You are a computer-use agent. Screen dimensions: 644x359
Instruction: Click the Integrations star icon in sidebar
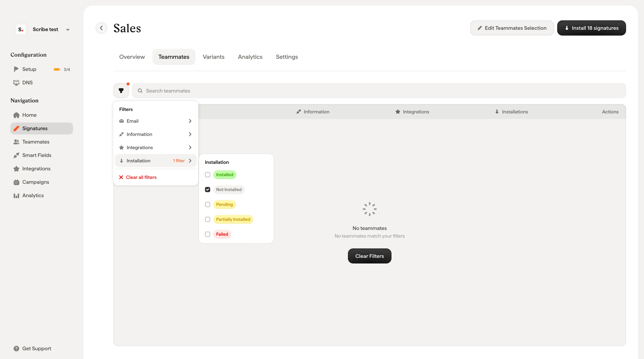click(x=16, y=169)
